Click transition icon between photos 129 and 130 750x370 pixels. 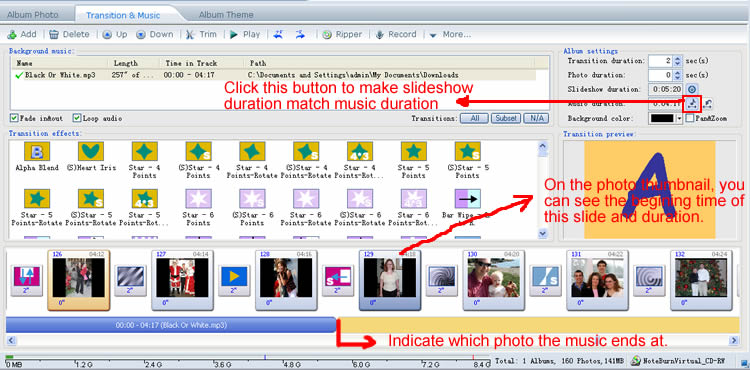(x=441, y=280)
